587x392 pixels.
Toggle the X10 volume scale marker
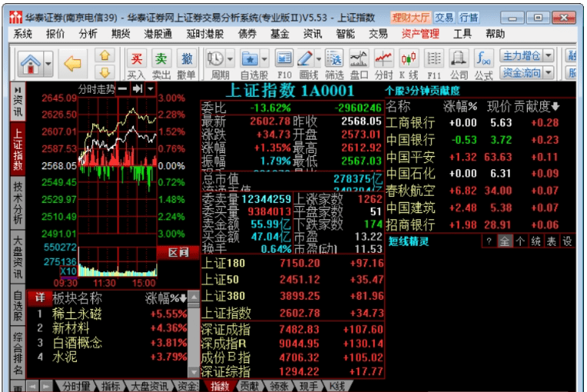coord(68,271)
